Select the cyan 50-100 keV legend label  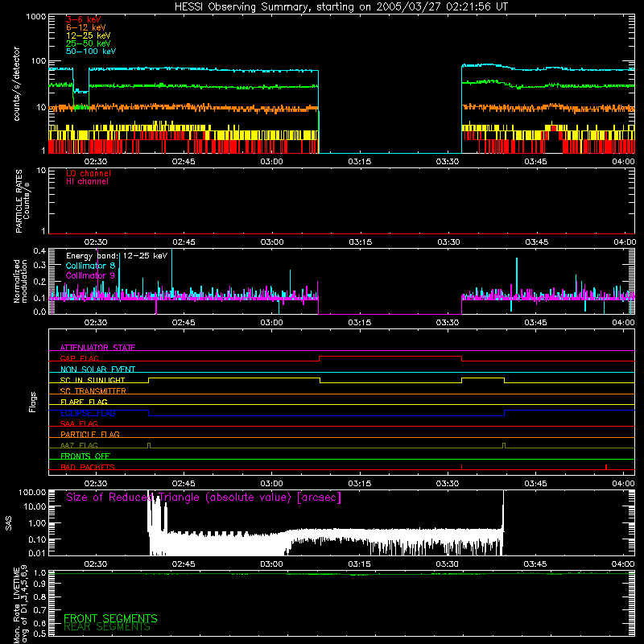(x=91, y=52)
